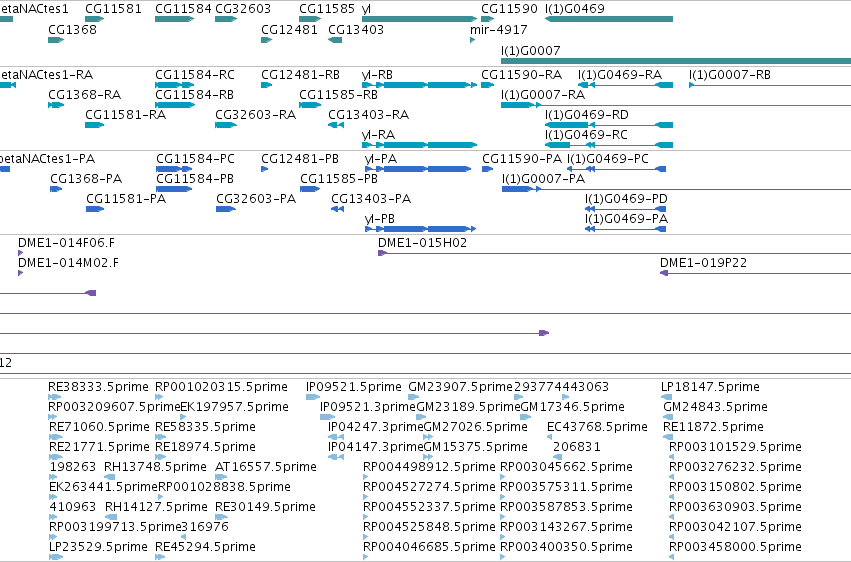Select transcript CG11590-RA
The height and width of the screenshot is (562, 851).
tap(522, 74)
